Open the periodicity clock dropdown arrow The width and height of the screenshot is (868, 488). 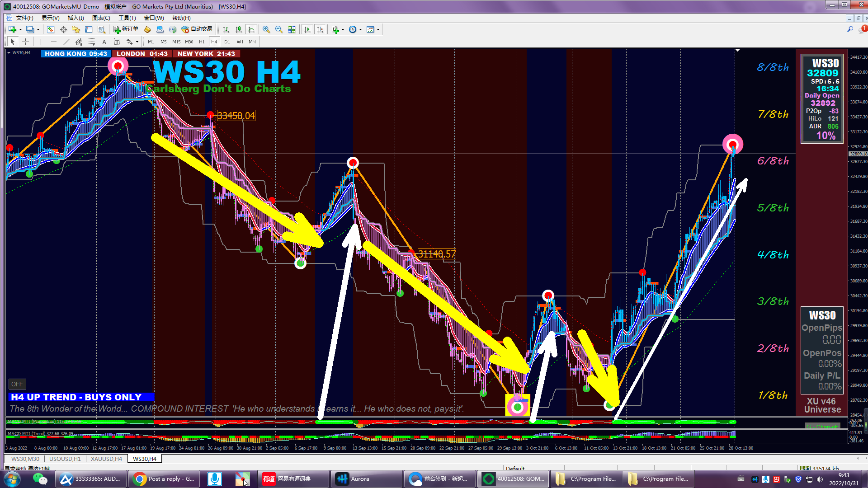click(360, 30)
